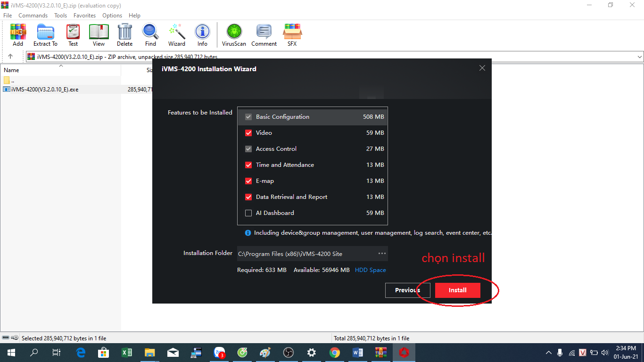This screenshot has width=644, height=362.
Task: Open the File menu
Action: (x=8, y=16)
